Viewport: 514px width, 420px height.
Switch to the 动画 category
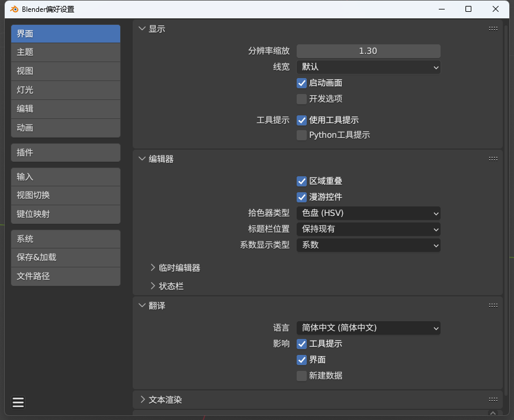66,128
